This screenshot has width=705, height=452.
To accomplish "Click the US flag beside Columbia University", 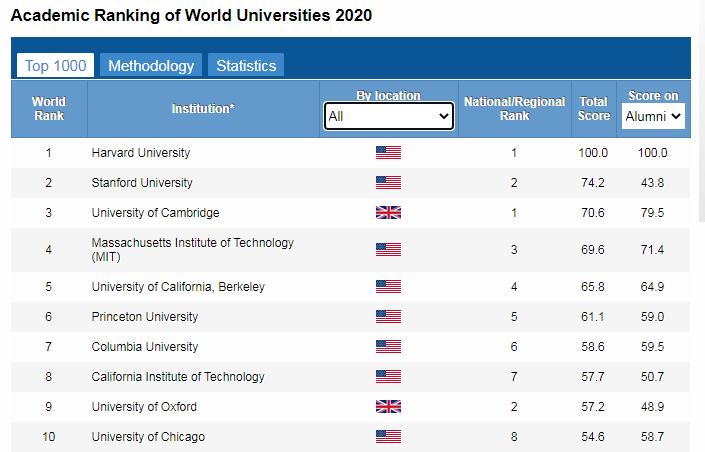I will [x=388, y=346].
